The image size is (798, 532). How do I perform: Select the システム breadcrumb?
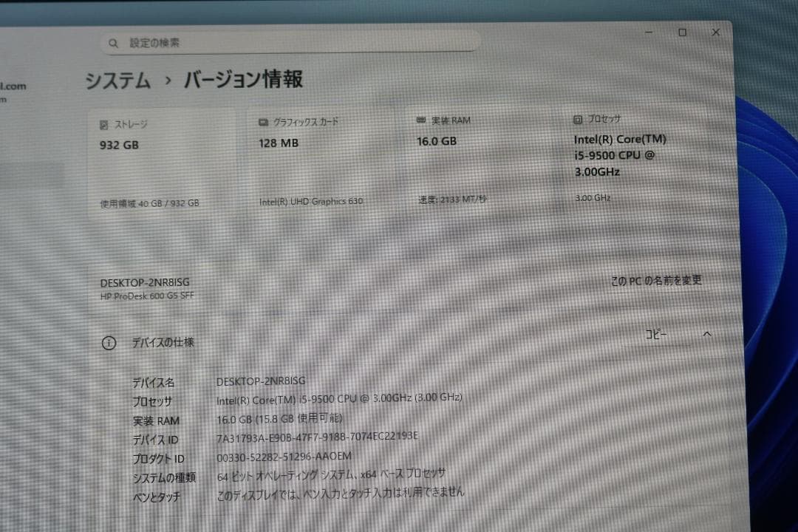[117, 81]
